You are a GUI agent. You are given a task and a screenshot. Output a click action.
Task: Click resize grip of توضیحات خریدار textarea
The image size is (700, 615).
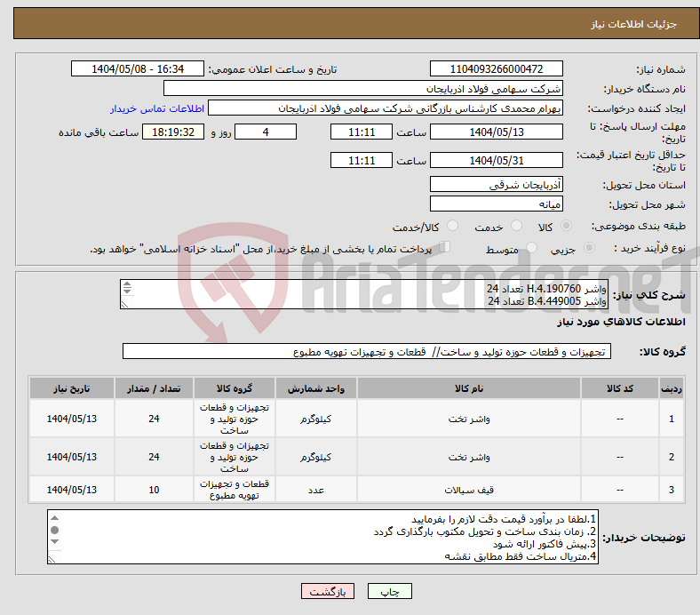[x=52, y=559]
